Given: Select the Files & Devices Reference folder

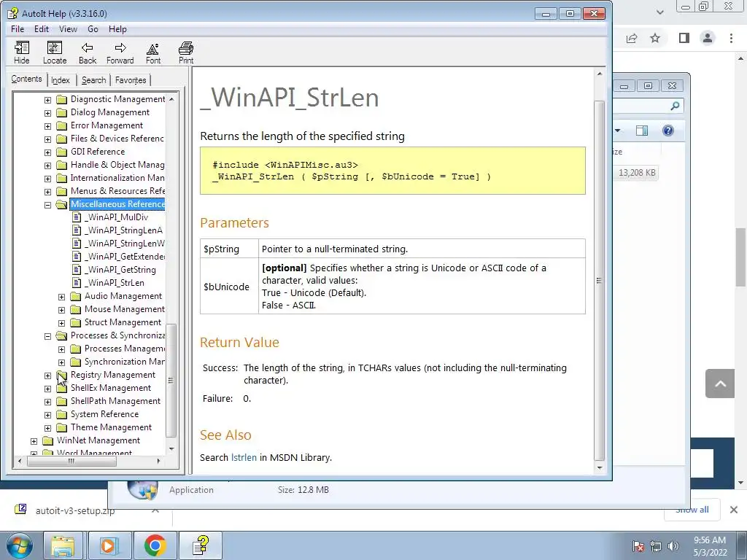Looking at the screenshot, I should tap(117, 139).
